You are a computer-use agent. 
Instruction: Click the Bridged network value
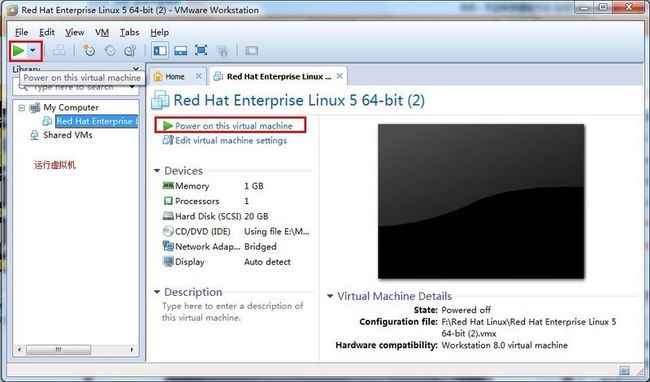[x=260, y=247]
